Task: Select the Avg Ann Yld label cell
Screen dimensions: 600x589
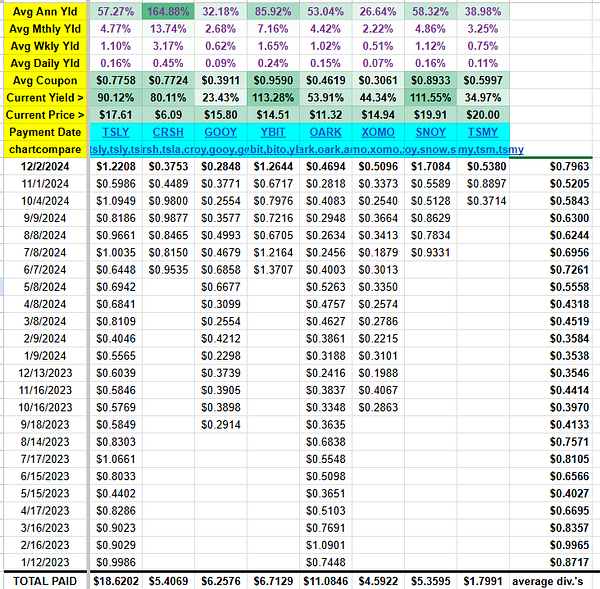Action: click(x=45, y=11)
